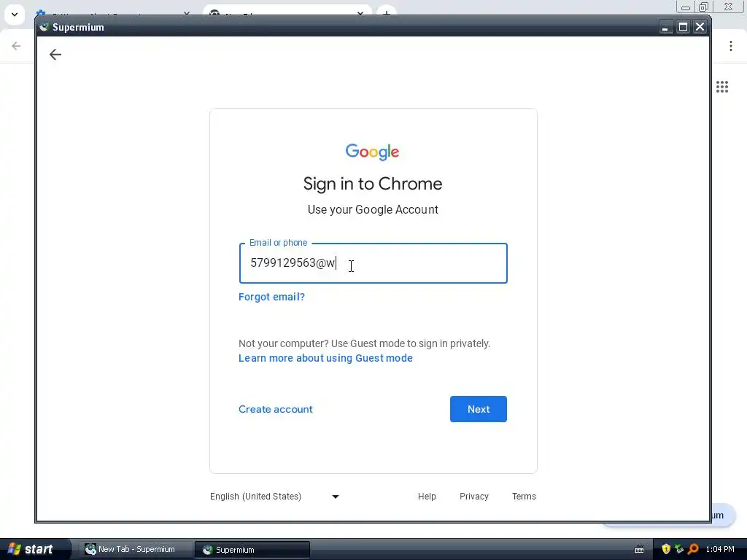
Task: Click the network connection tray icon
Action: [x=679, y=549]
